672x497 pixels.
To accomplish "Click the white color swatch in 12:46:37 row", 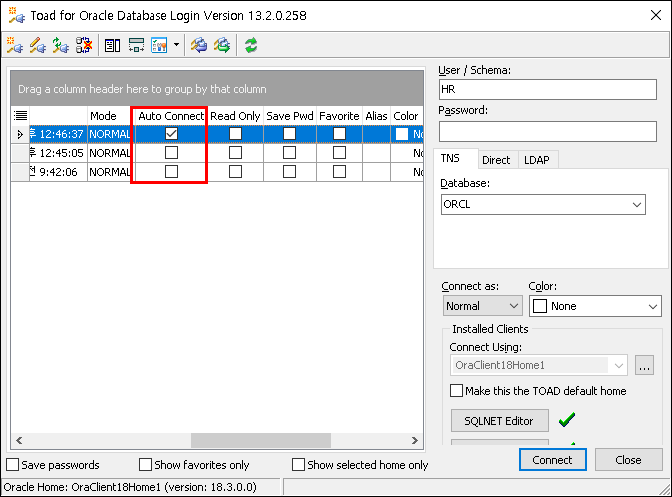I will tap(402, 134).
